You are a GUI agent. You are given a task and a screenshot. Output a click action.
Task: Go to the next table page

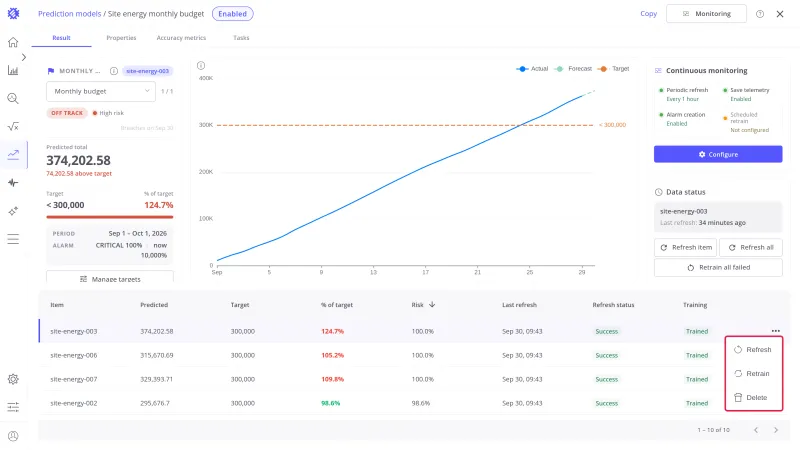tap(776, 430)
